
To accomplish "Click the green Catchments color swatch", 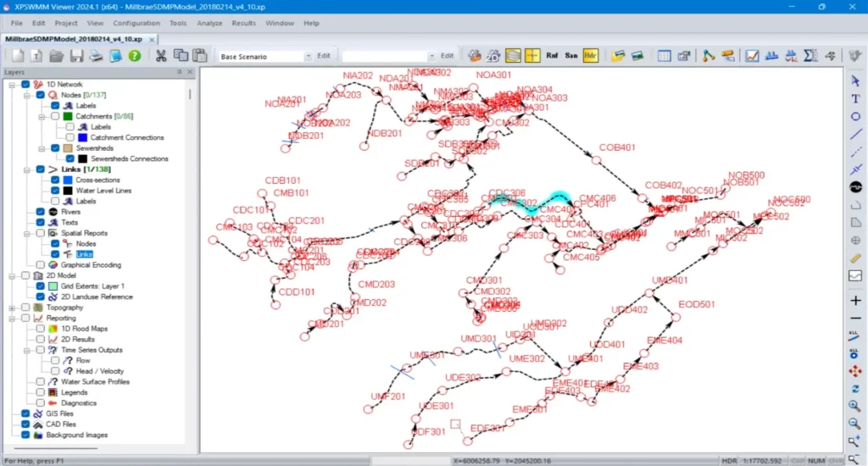I will (x=68, y=116).
